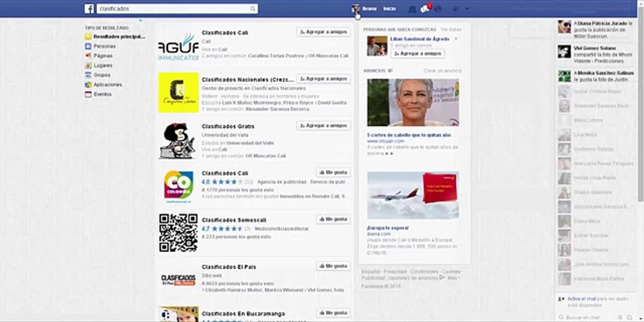
Task: Expand the Más footer dropdown
Action: 453,278
